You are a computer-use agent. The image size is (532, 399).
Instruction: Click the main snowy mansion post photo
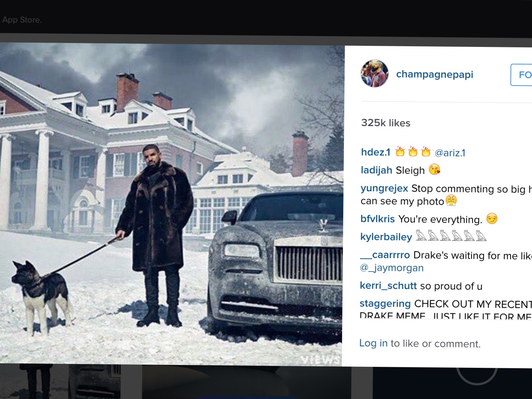[x=171, y=203]
